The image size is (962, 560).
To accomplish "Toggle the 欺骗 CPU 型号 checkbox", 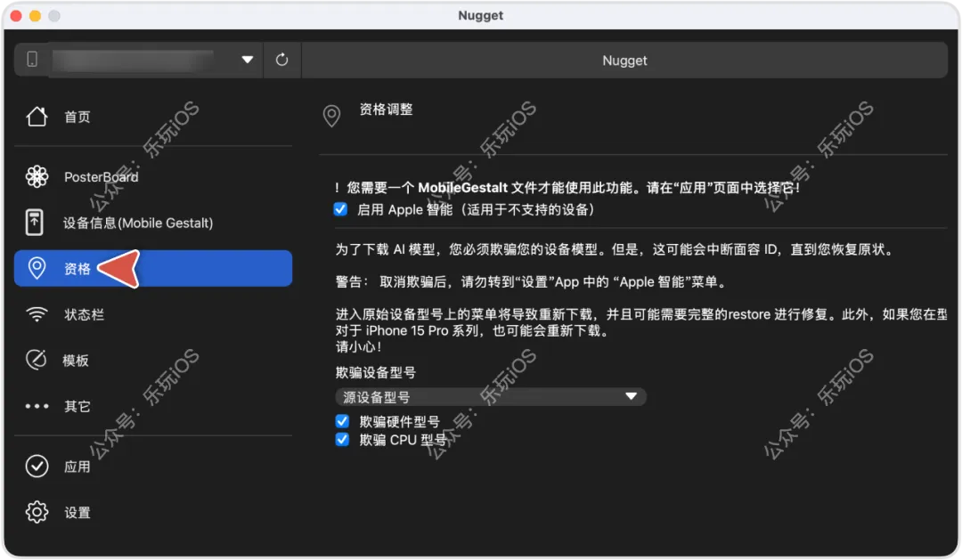I will point(342,439).
